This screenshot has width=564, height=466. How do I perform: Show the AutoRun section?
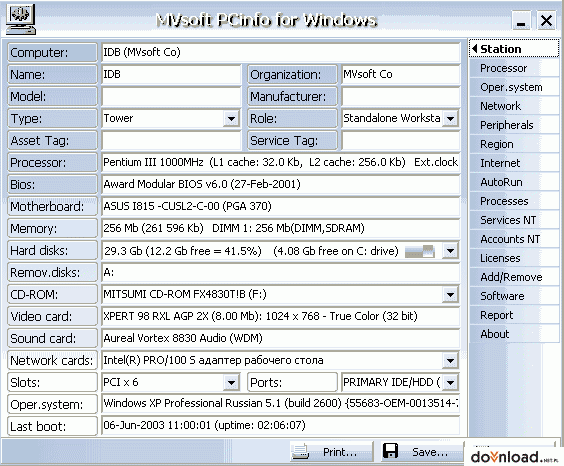coord(514,182)
